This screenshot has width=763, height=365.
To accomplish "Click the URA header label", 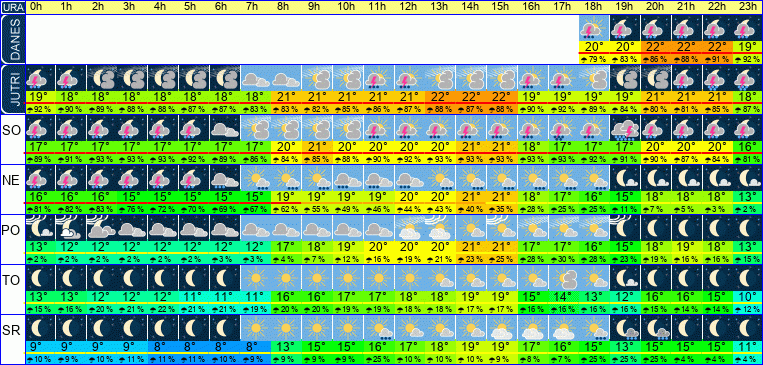I will click(12, 8).
